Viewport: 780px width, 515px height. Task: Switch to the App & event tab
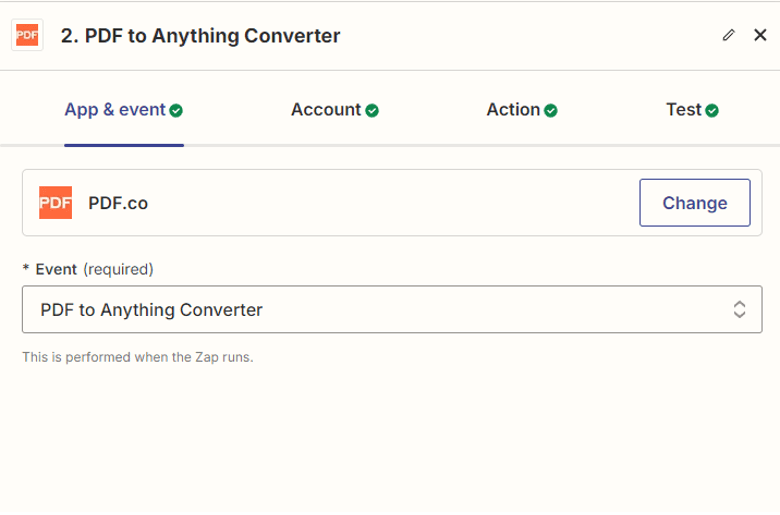115,110
